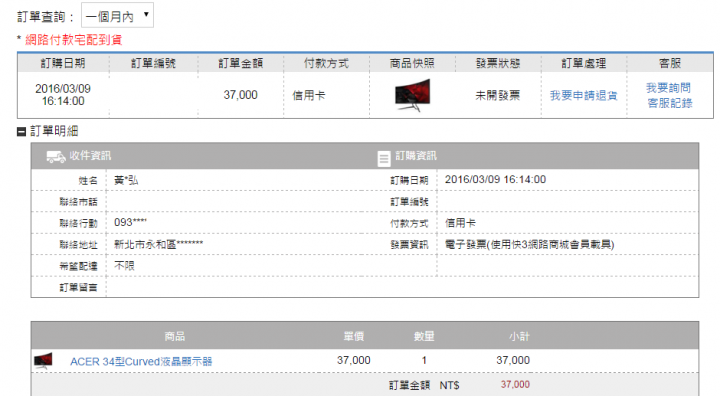Open the 一個月內 order query dropdown
720x396 pixels.
(117, 16)
